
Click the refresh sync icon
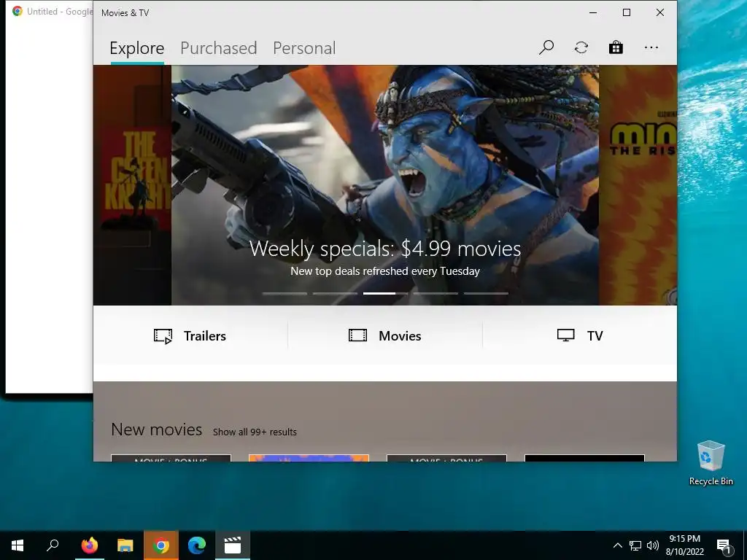581,47
